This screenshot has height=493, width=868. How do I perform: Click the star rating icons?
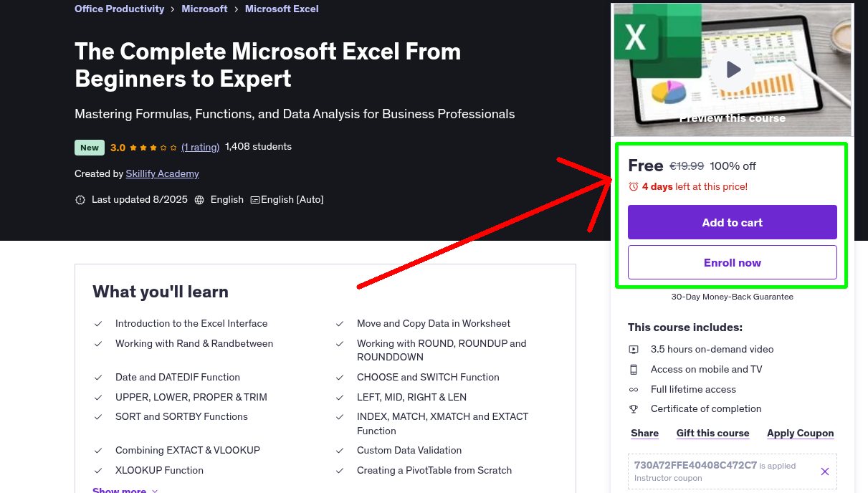tap(153, 147)
